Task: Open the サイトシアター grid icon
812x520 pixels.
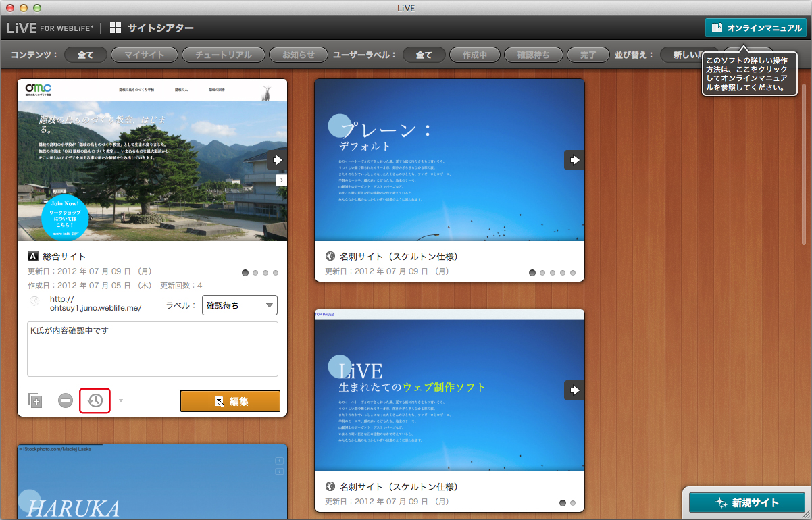Action: tap(116, 28)
